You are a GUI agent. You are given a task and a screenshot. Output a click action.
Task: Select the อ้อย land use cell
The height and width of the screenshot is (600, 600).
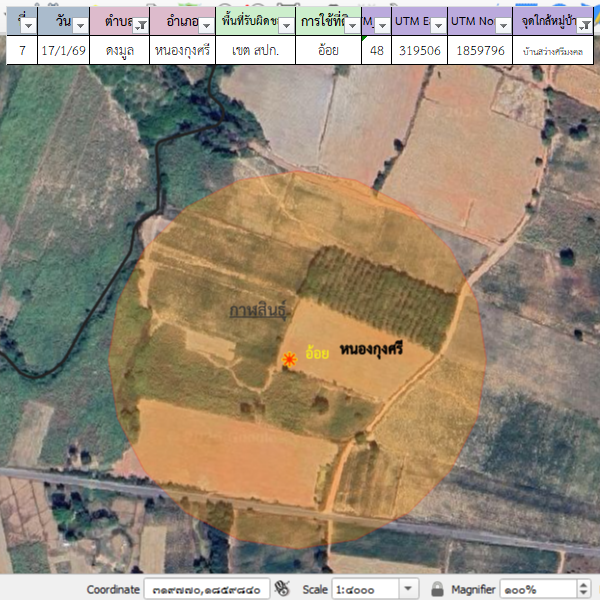[x=327, y=49]
